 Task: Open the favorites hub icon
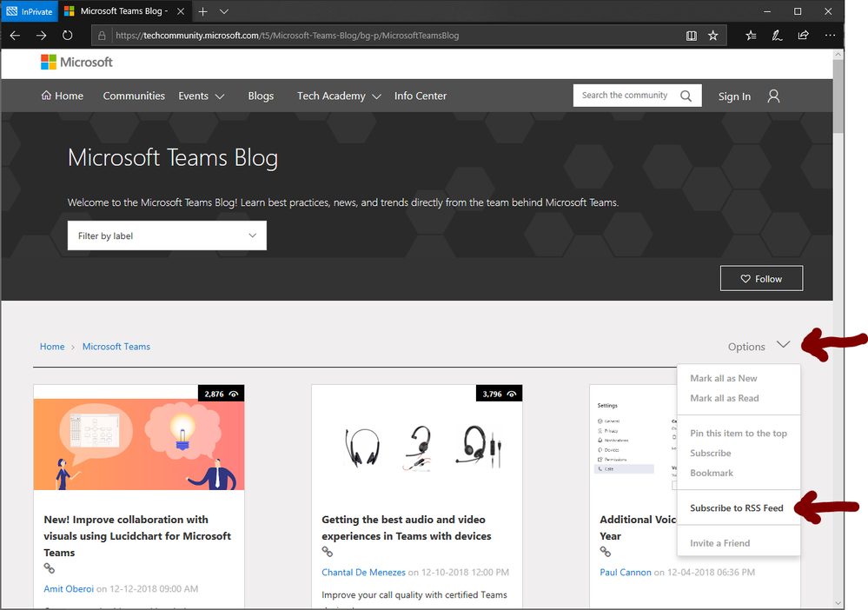[751, 36]
